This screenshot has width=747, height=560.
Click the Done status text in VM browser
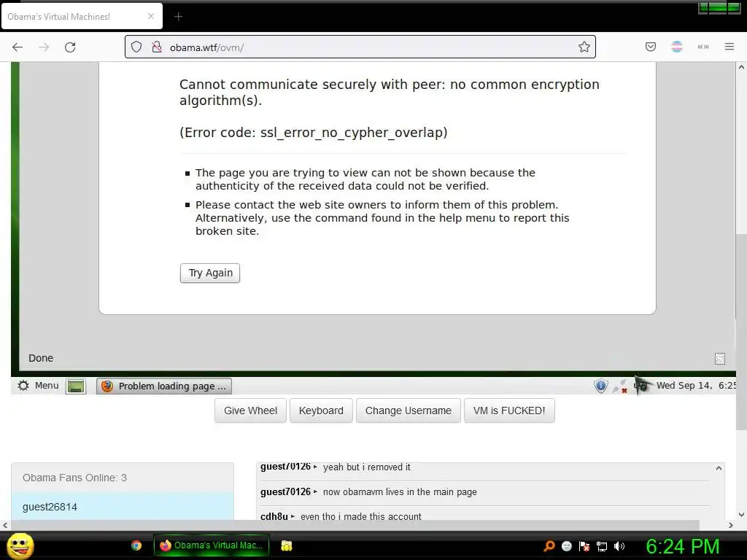click(x=41, y=358)
